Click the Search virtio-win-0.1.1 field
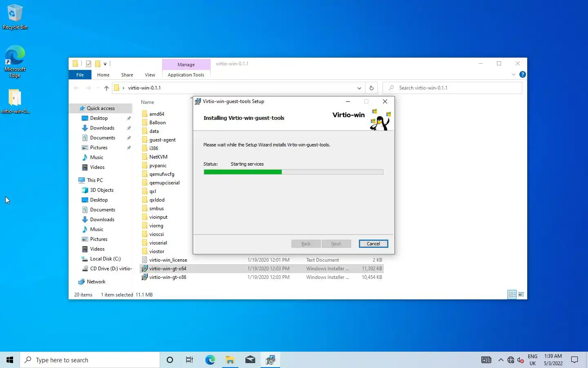The width and height of the screenshot is (588, 368). click(452, 88)
